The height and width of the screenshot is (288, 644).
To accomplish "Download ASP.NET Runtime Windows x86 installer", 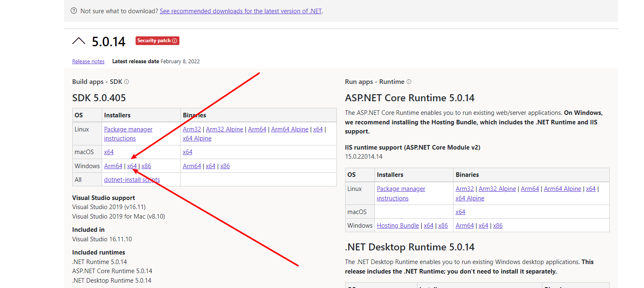I will point(443,226).
